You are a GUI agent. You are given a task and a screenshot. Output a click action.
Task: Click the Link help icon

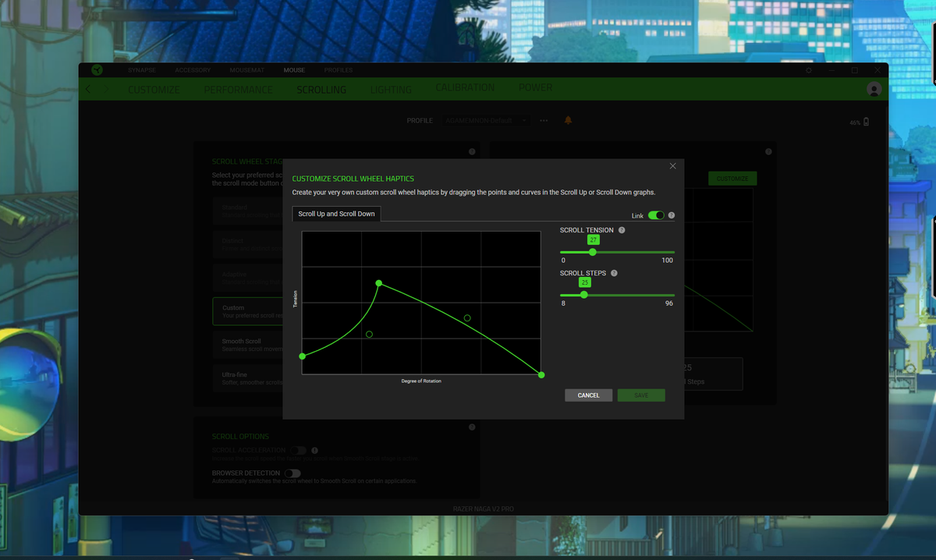672,214
